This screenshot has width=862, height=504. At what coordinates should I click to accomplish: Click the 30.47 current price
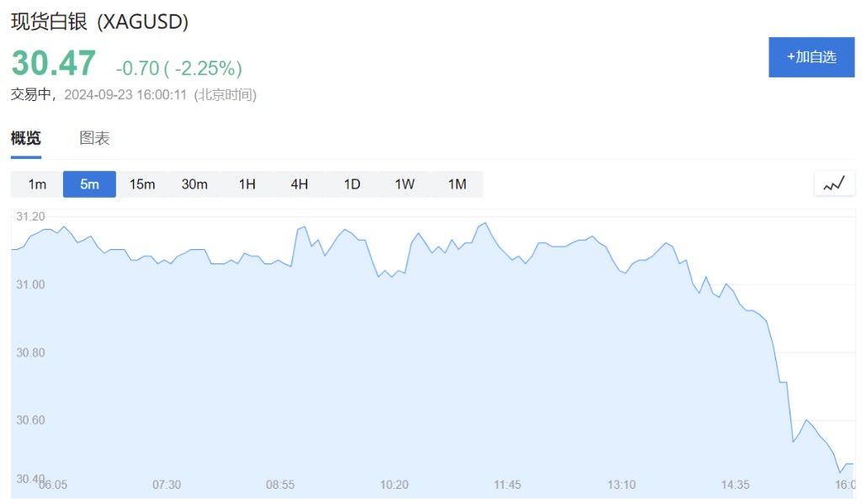54,64
